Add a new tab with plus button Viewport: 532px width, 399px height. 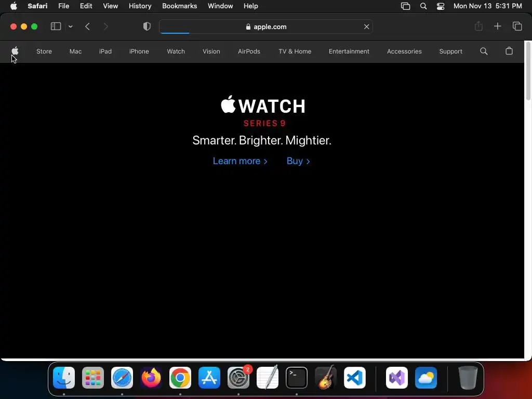[x=497, y=26]
